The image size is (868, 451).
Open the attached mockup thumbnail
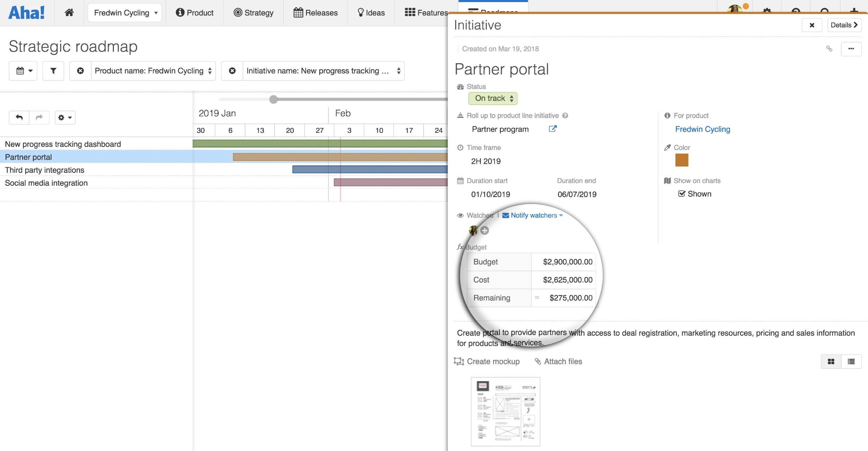pyautogui.click(x=505, y=411)
